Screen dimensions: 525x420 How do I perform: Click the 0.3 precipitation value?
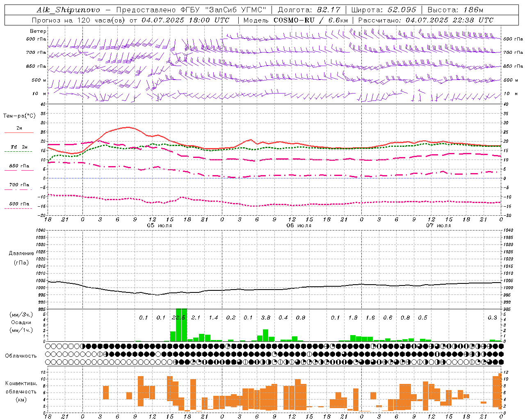pyautogui.click(x=493, y=317)
